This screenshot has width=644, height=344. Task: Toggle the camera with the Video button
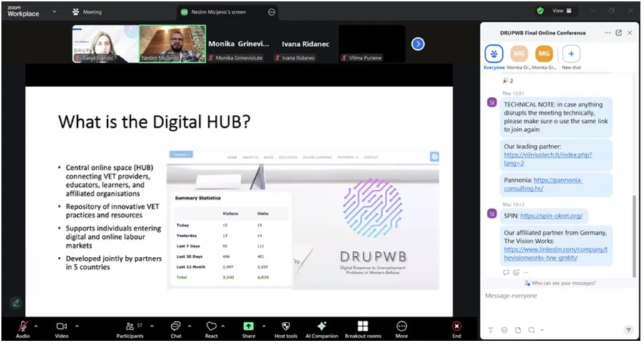tap(61, 327)
